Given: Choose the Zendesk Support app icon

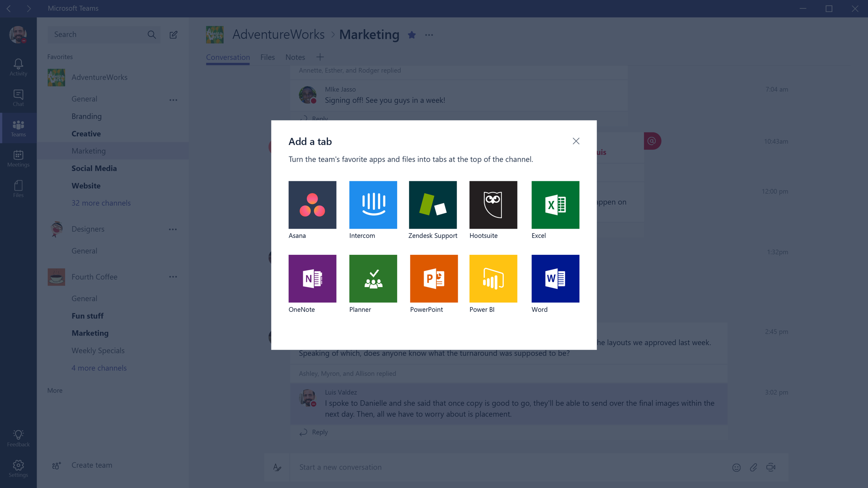Looking at the screenshot, I should (x=433, y=205).
